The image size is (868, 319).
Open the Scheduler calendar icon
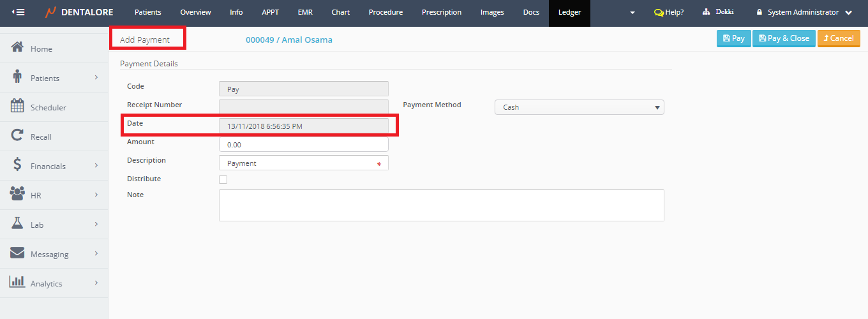click(18, 107)
